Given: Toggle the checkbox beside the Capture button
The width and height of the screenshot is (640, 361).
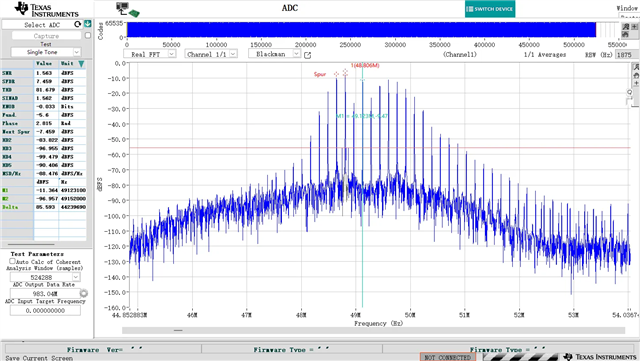Looking at the screenshot, I should pyautogui.click(x=87, y=36).
